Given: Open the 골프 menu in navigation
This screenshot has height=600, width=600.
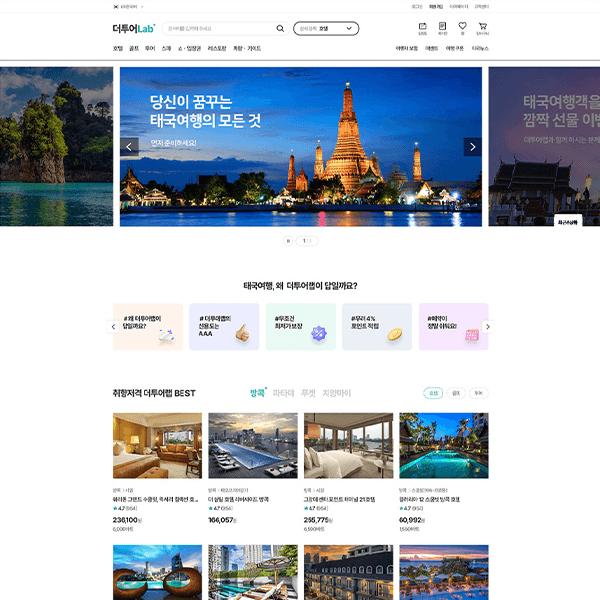Looking at the screenshot, I should [x=134, y=48].
